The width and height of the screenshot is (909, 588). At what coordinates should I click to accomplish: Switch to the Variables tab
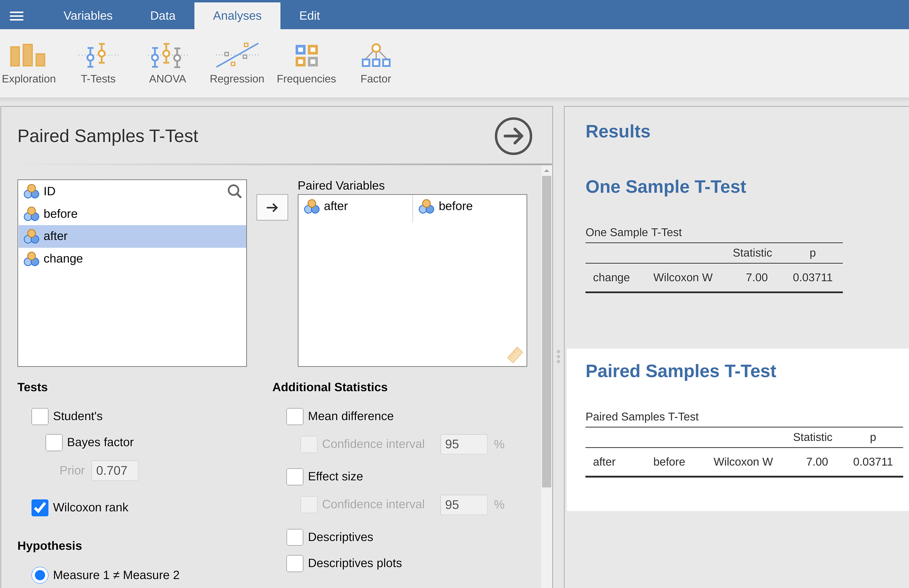pos(88,16)
